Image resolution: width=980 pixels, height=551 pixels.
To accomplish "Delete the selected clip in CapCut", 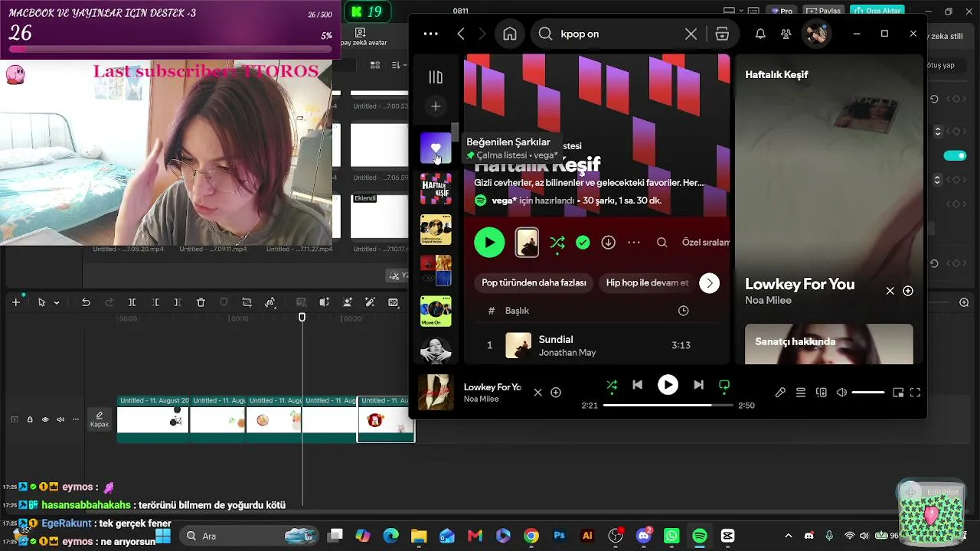I will [201, 302].
